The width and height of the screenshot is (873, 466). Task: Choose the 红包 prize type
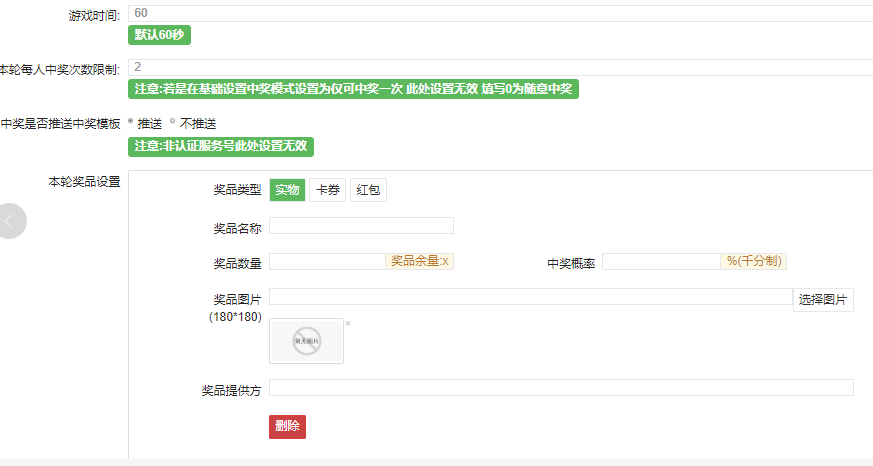click(x=368, y=190)
